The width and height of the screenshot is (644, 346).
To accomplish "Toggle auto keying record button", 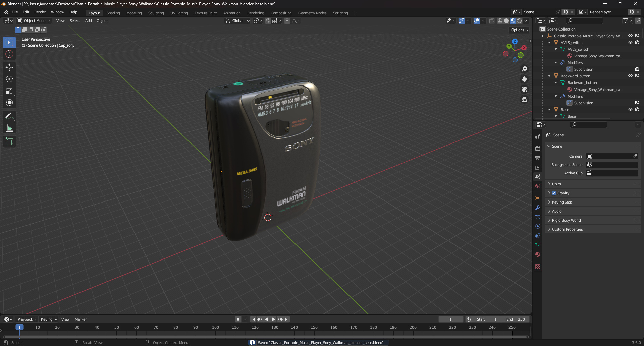I will [x=238, y=319].
